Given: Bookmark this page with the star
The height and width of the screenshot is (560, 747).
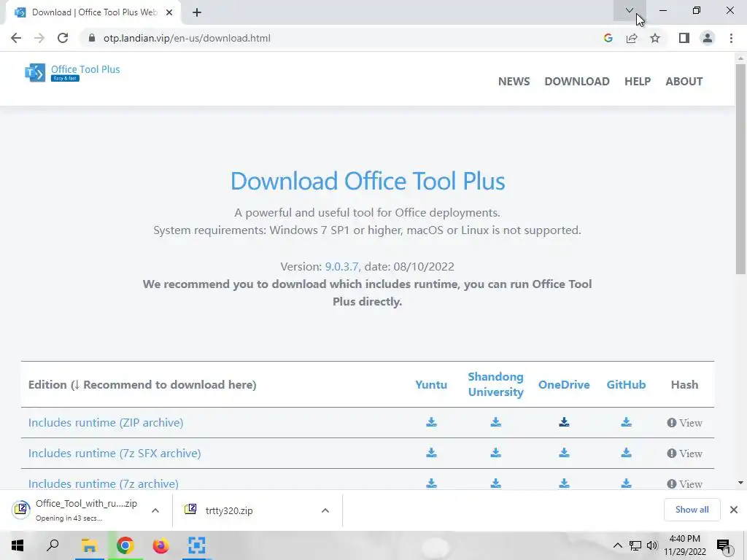Looking at the screenshot, I should coord(655,38).
